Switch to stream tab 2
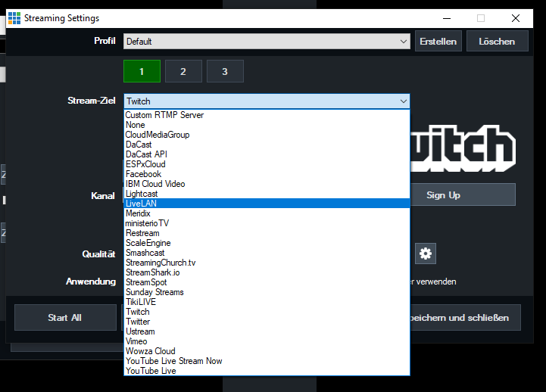Image resolution: width=546 pixels, height=392 pixels. [183, 71]
